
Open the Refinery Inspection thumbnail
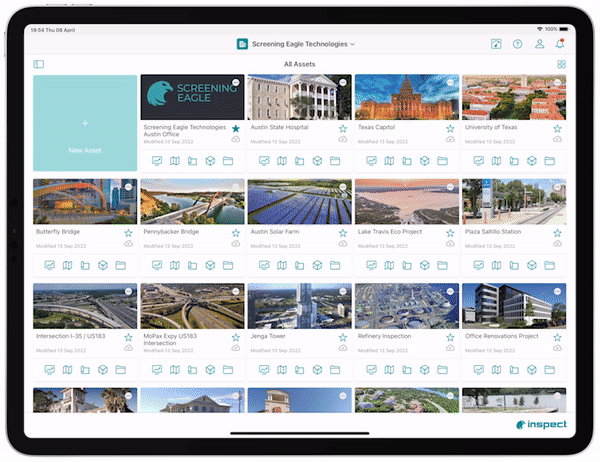[407, 306]
